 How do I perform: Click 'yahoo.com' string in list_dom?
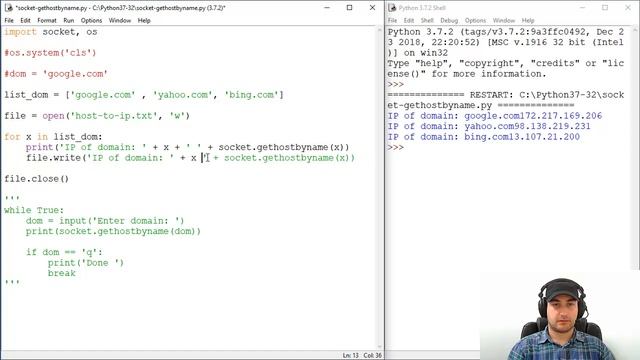183,95
